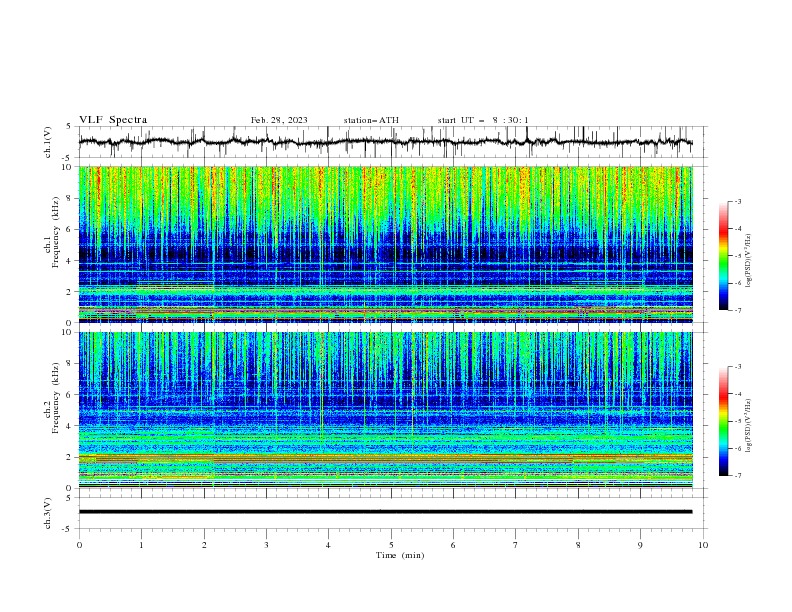The image size is (792, 612).
Task: Click time axis tick label "8"
Action: (x=578, y=545)
